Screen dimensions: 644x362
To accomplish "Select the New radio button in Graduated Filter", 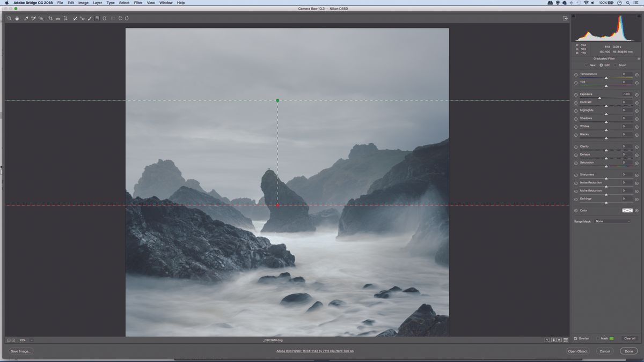I will pyautogui.click(x=587, y=65).
